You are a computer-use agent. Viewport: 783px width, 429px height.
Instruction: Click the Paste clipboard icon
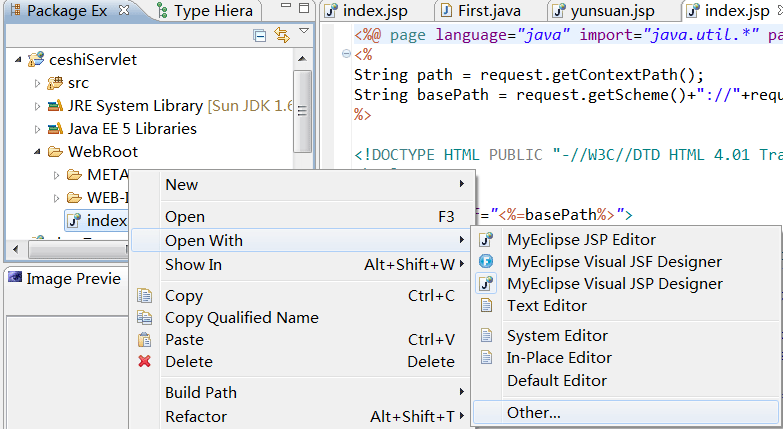coord(145,340)
